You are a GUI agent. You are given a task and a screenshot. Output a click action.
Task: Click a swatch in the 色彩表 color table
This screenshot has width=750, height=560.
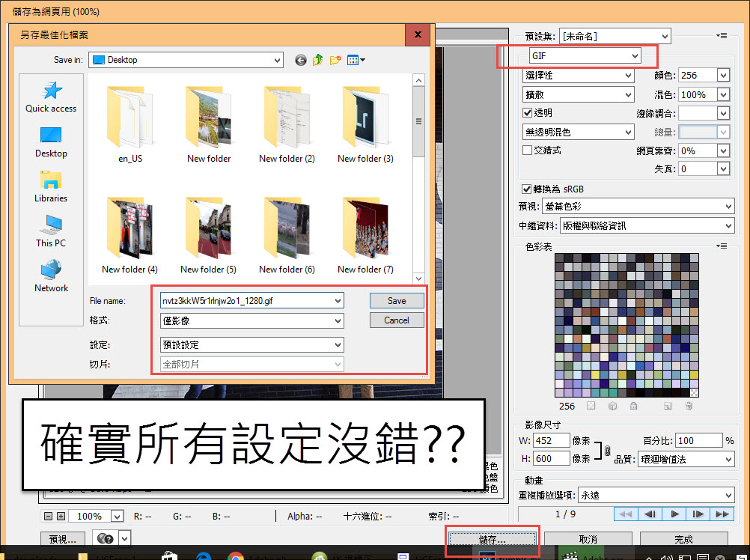626,325
